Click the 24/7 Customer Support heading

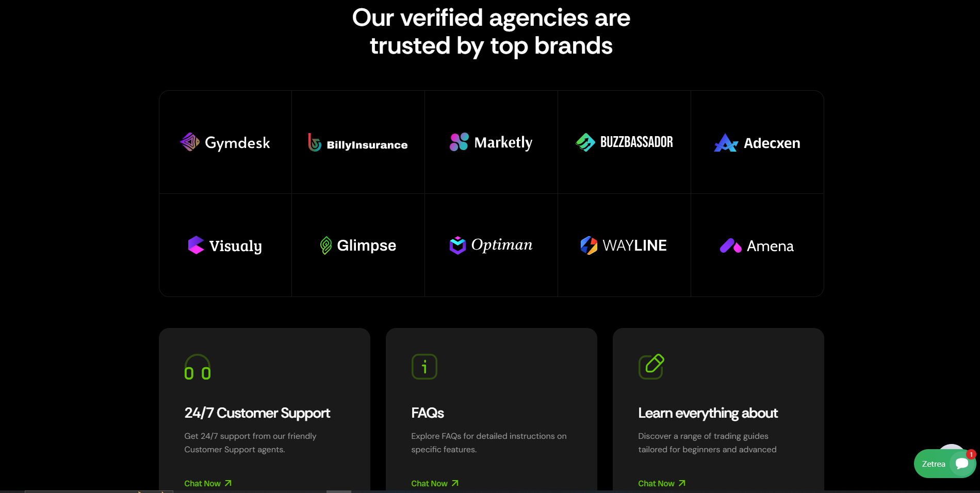(257, 413)
